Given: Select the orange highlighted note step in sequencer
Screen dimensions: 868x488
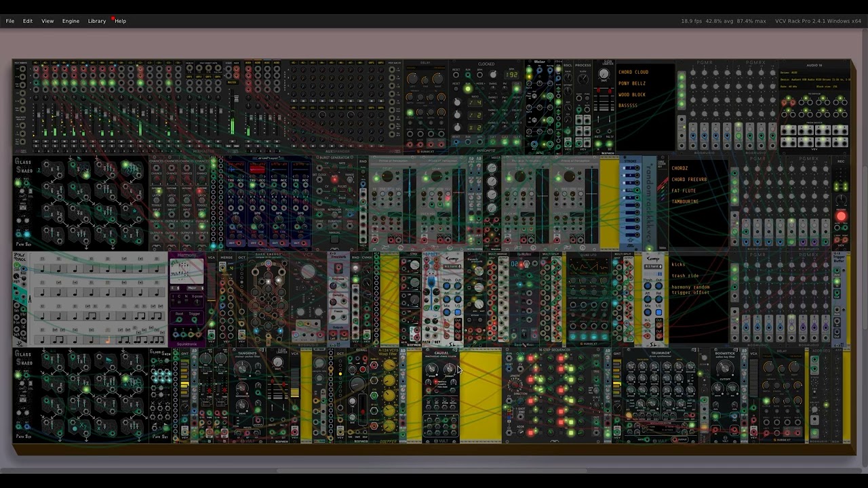Looking at the screenshot, I should [x=106, y=340].
